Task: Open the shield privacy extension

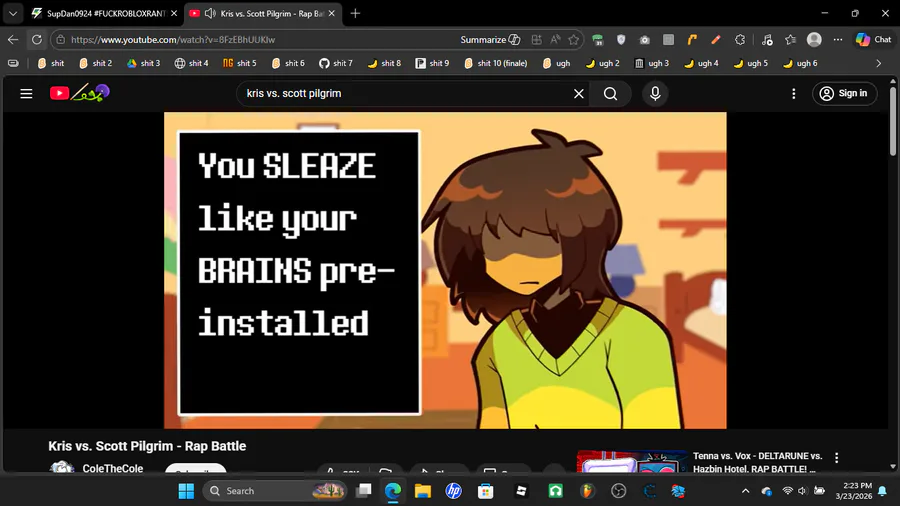Action: coord(621,40)
